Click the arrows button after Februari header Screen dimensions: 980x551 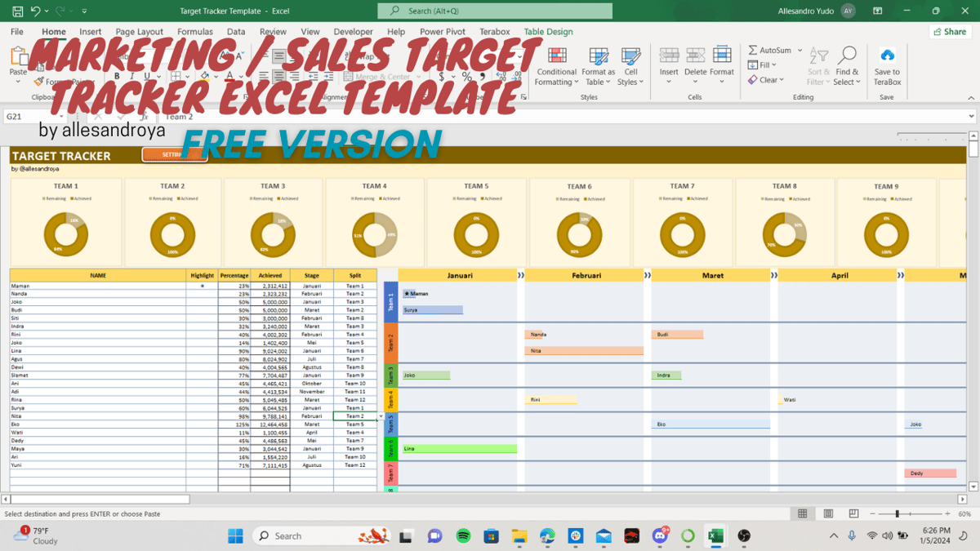pos(648,276)
